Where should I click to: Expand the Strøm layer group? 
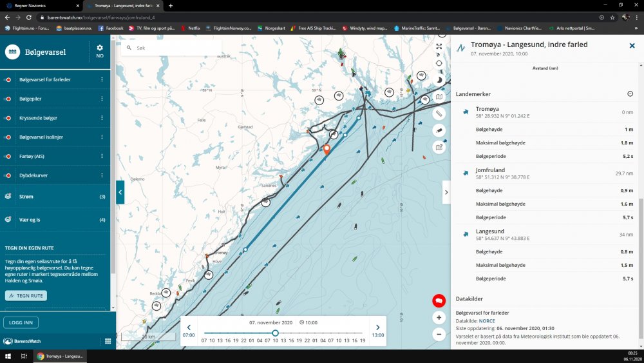pyautogui.click(x=55, y=197)
